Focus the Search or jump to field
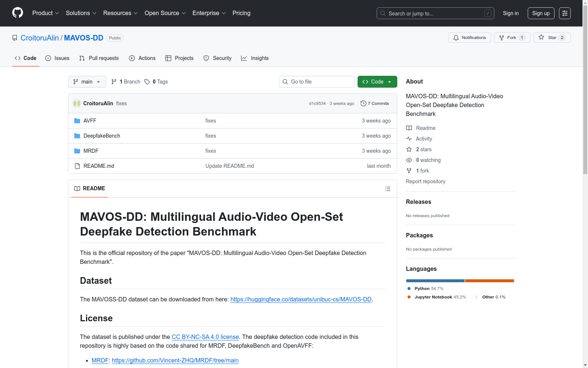Screen dimensions: 588x368 point(435,13)
